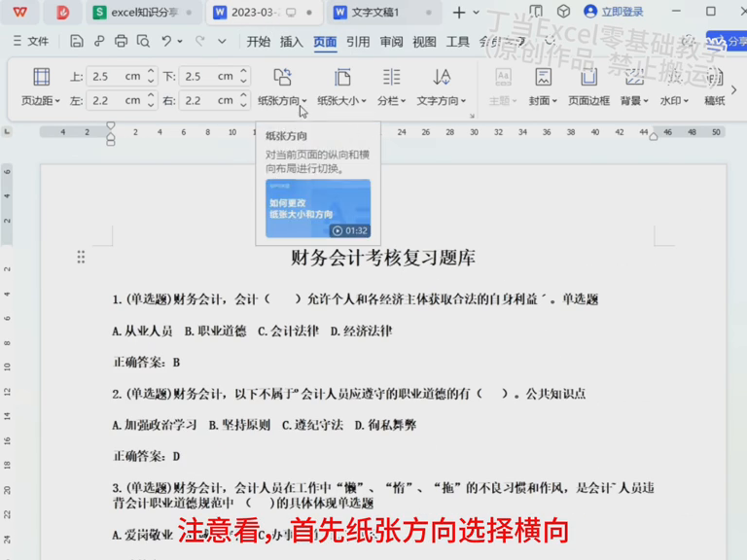Open the Watermark (水印) dropdown
Image resolution: width=747 pixels, height=560 pixels.
[674, 101]
